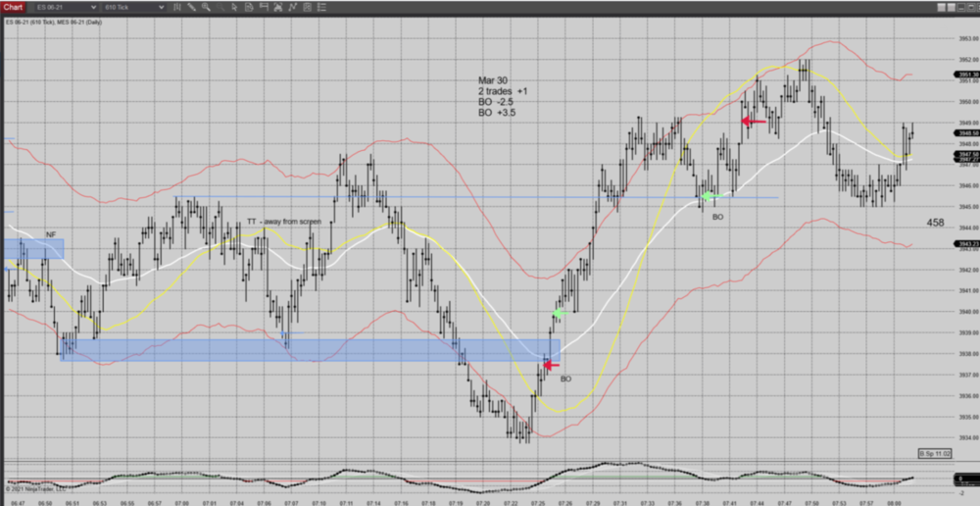Screen dimensions: 980x506
Task: Select the large blue support zone rectangle
Action: [294, 350]
